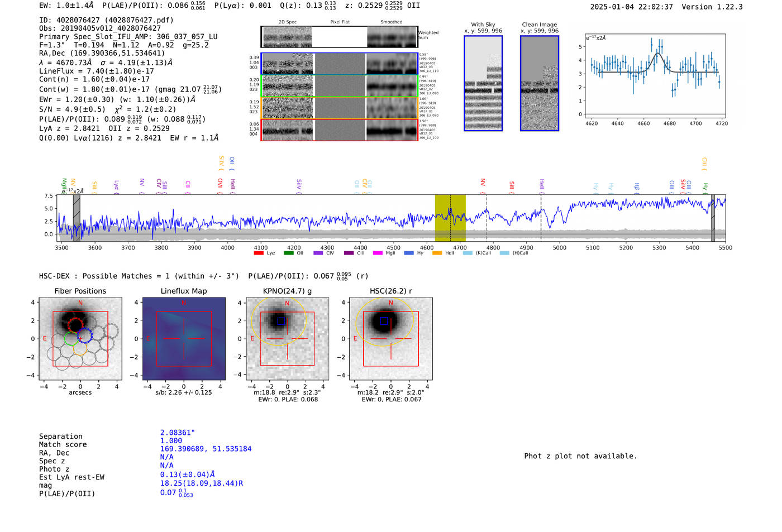Open the With Sky image thumbnail
Screen dimensions: 782x532
483,83
